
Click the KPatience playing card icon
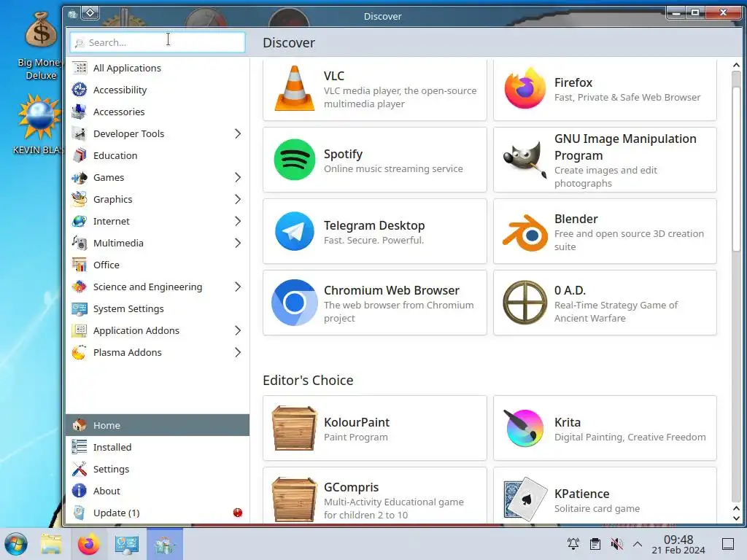(525, 499)
